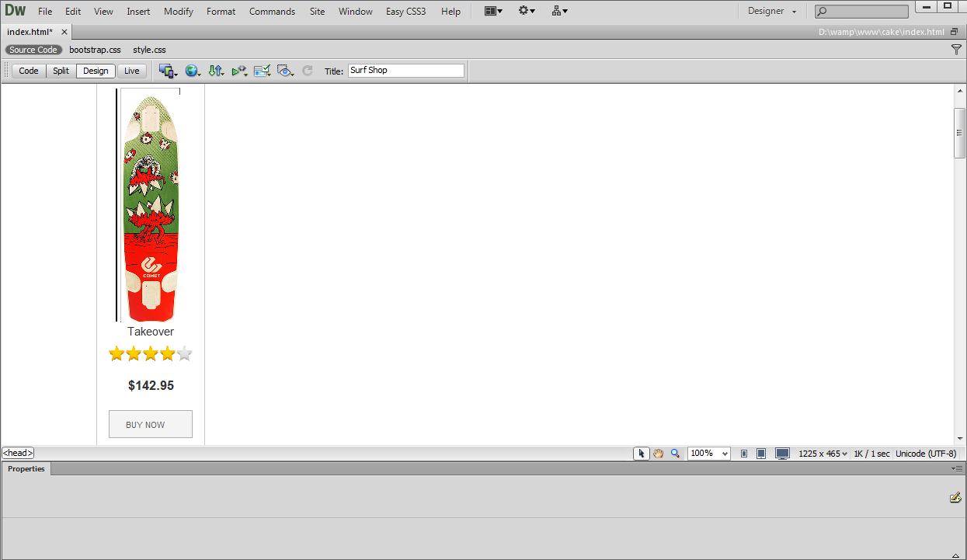Switch to Code view

point(29,71)
